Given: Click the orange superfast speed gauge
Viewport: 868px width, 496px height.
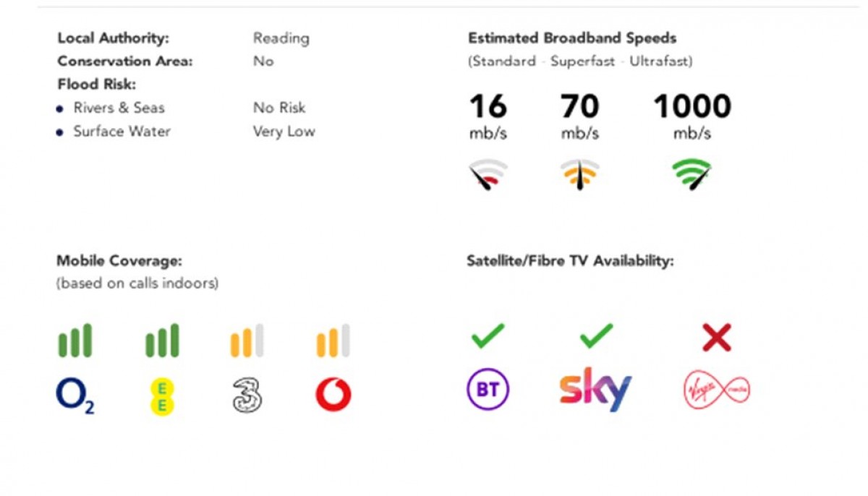Looking at the screenshot, I should click(579, 174).
